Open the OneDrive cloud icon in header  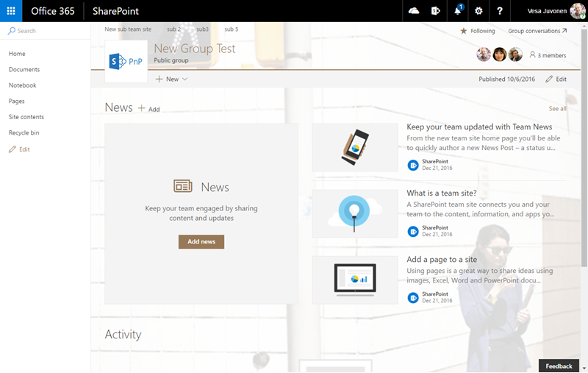[414, 11]
